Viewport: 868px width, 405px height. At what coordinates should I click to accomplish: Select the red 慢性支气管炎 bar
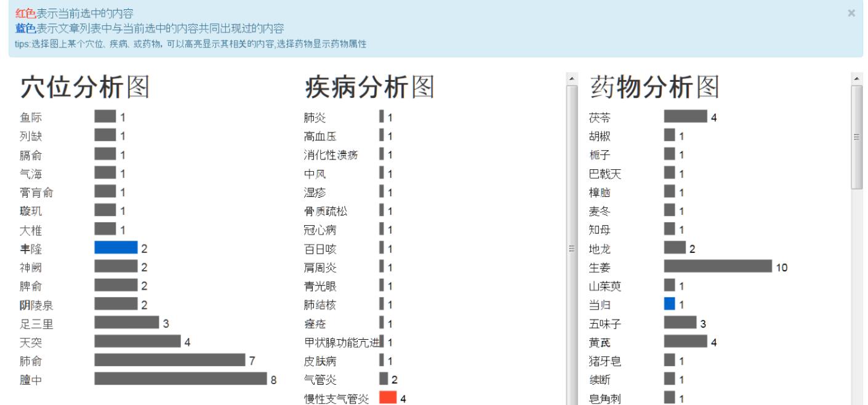point(388,398)
